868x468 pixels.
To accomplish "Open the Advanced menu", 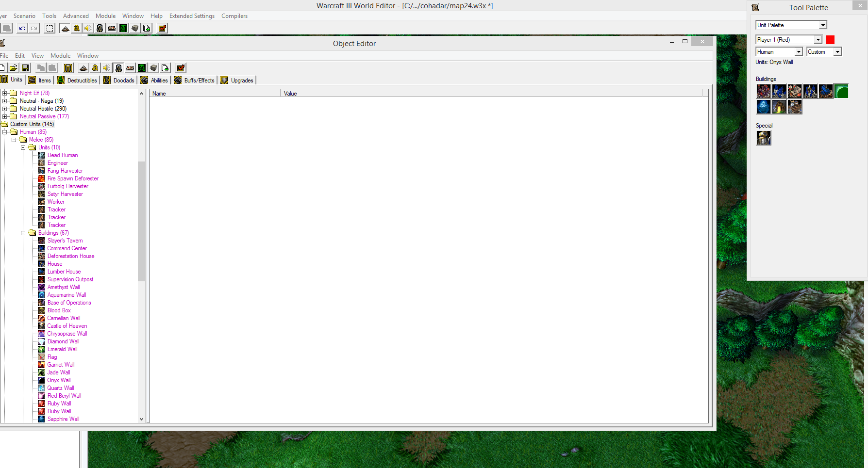I will (x=76, y=16).
